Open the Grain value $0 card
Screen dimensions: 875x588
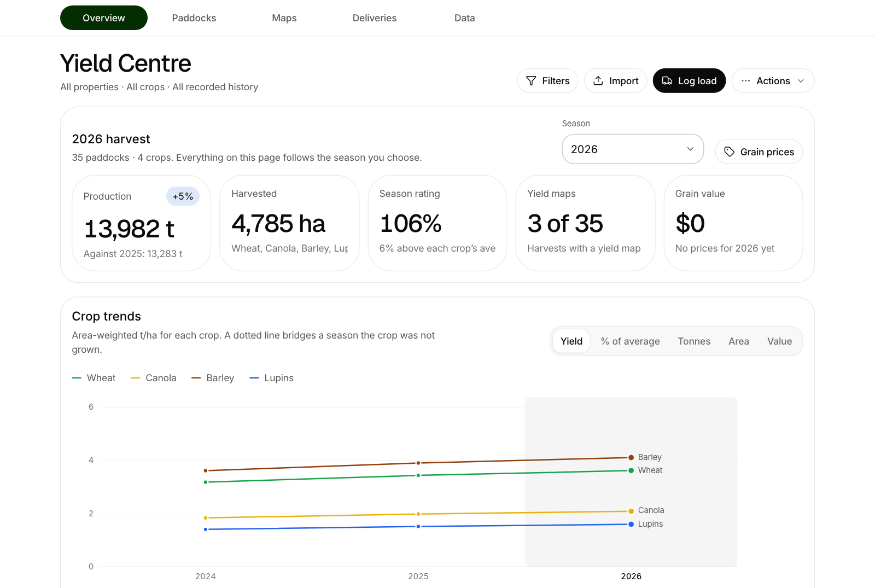click(x=733, y=223)
